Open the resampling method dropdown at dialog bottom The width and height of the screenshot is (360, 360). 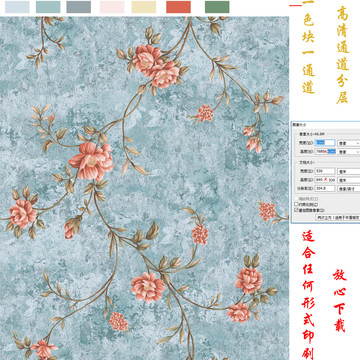point(338,217)
